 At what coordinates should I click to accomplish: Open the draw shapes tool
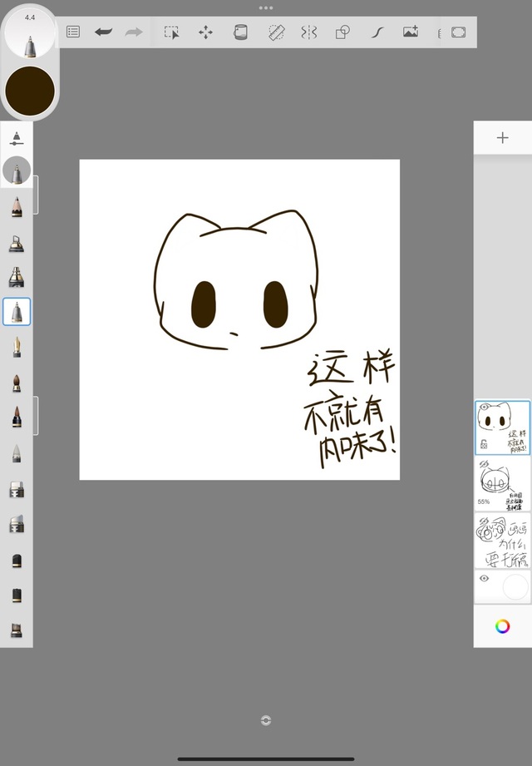point(342,32)
